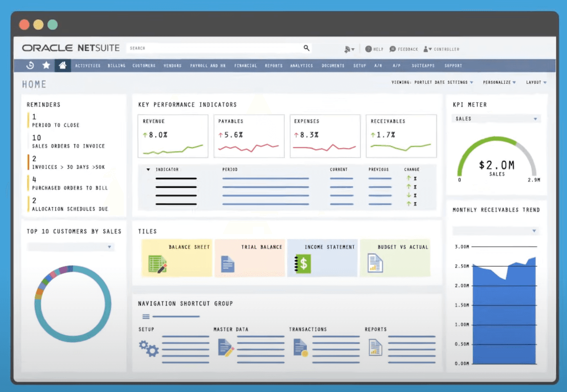Click the search magnifier icon

pos(306,48)
